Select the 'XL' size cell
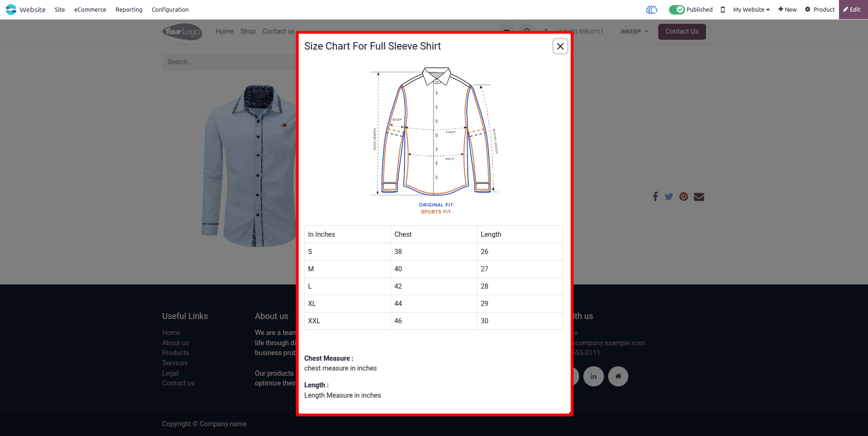 [347, 304]
